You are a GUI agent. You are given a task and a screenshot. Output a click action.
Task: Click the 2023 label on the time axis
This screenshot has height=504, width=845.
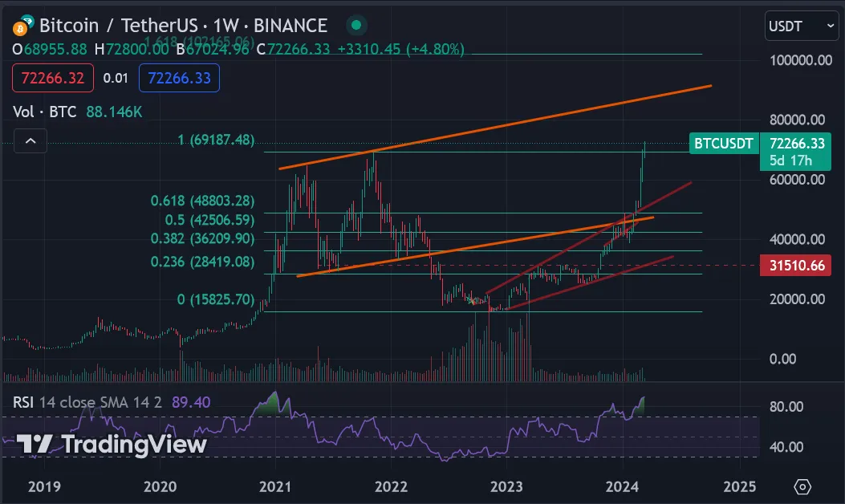coord(506,487)
